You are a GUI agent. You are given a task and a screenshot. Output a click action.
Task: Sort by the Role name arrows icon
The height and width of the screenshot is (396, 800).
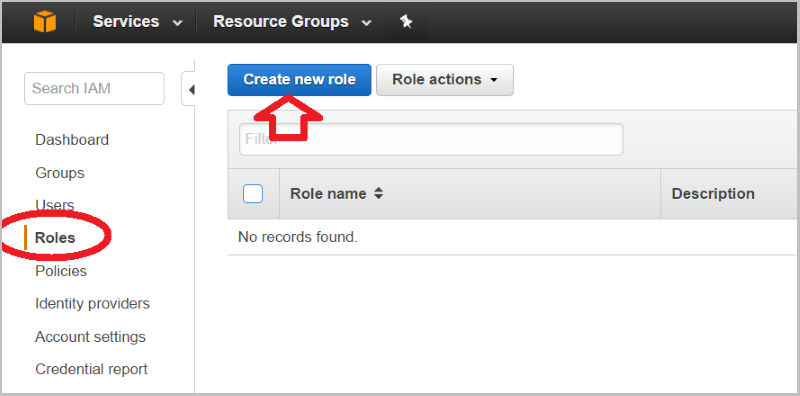pyautogui.click(x=378, y=193)
